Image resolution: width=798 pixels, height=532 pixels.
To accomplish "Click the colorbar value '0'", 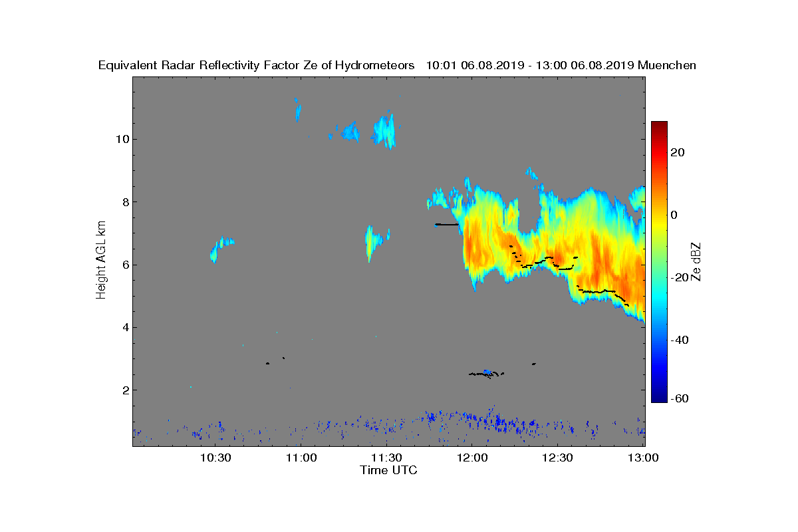I will (x=675, y=215).
